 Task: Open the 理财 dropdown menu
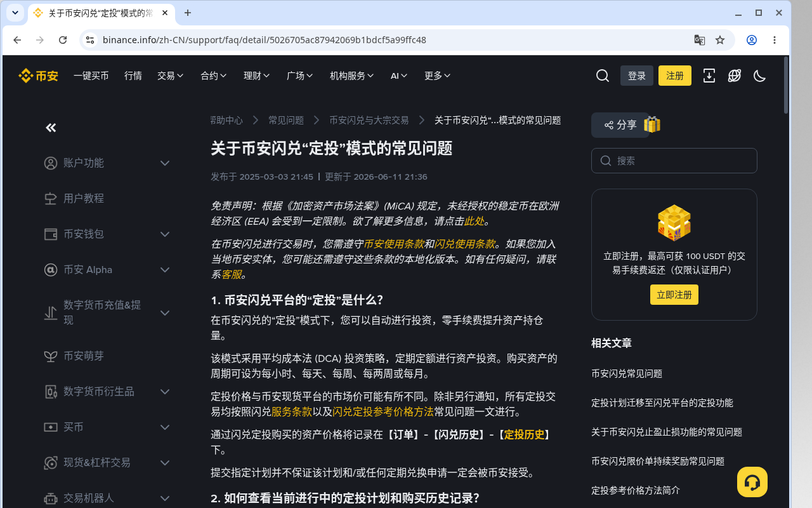pos(257,76)
